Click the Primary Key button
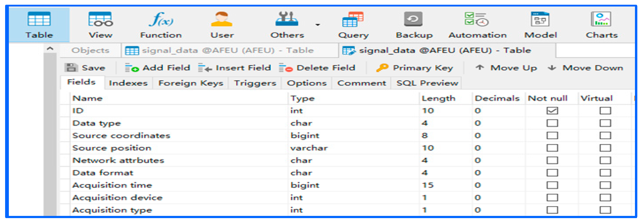Image resolution: width=644 pixels, height=223 pixels. click(x=414, y=68)
